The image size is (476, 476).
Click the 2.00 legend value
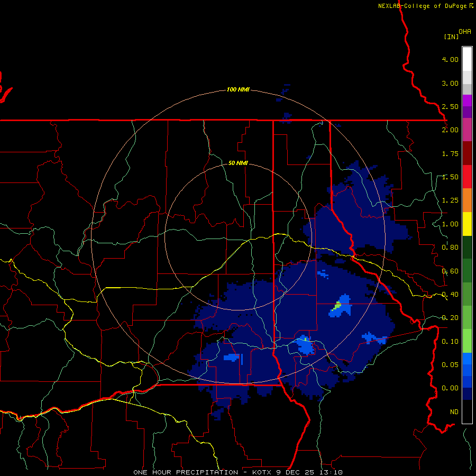tap(450, 130)
